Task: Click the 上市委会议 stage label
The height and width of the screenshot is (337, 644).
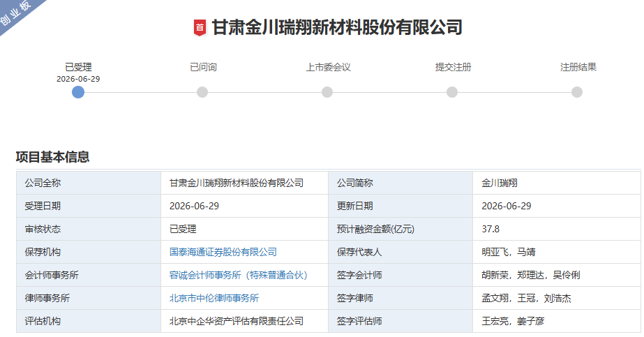Action: coord(328,67)
